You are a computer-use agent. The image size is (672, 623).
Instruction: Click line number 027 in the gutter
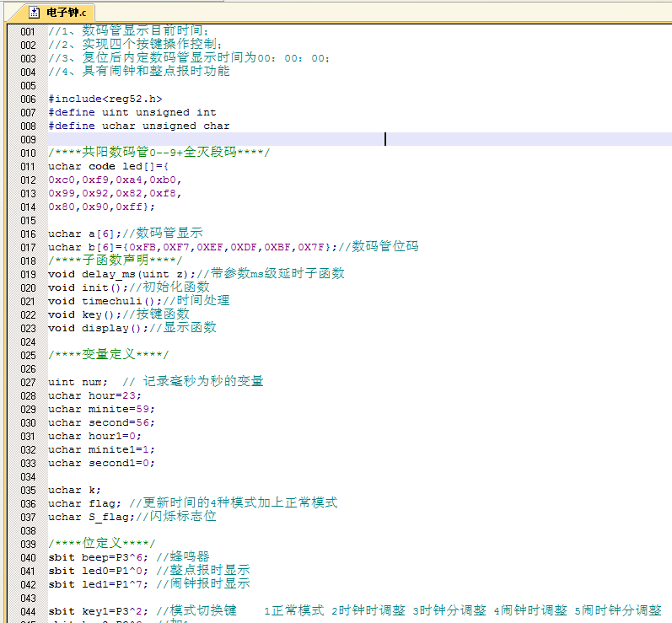pos(28,382)
